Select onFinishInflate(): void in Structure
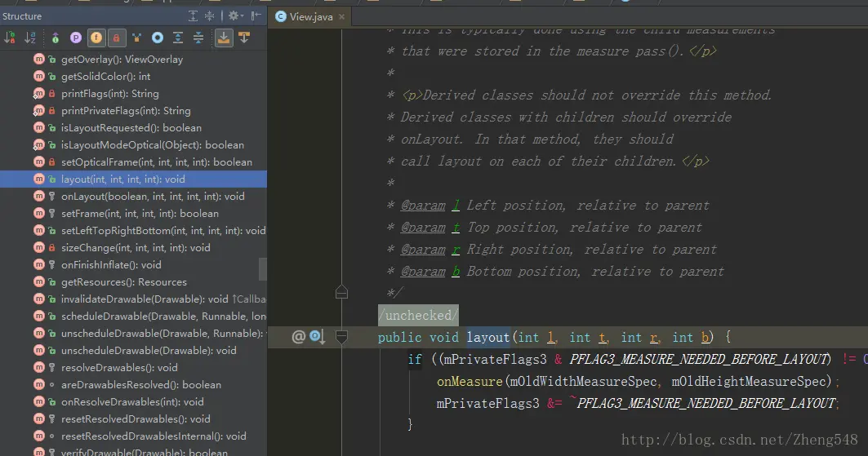Screen dimensions: 868x456 [x=111, y=265]
